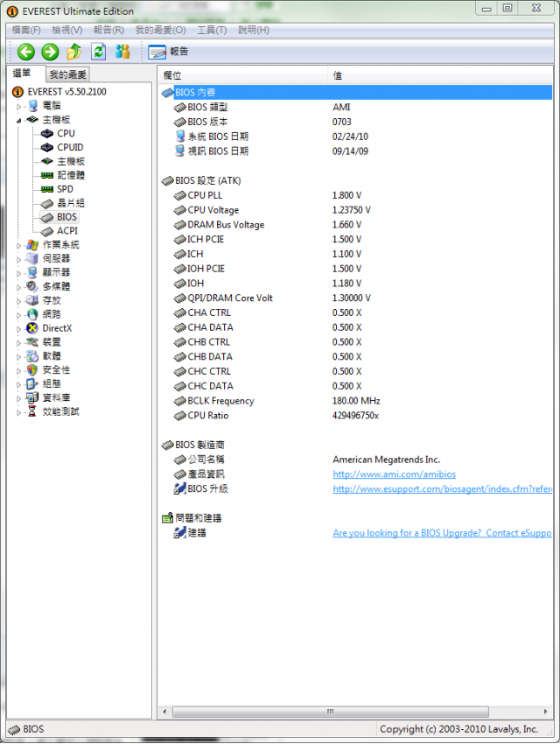Select the BIOS tree item
Viewport: 560px width, 744px height.
click(66, 217)
